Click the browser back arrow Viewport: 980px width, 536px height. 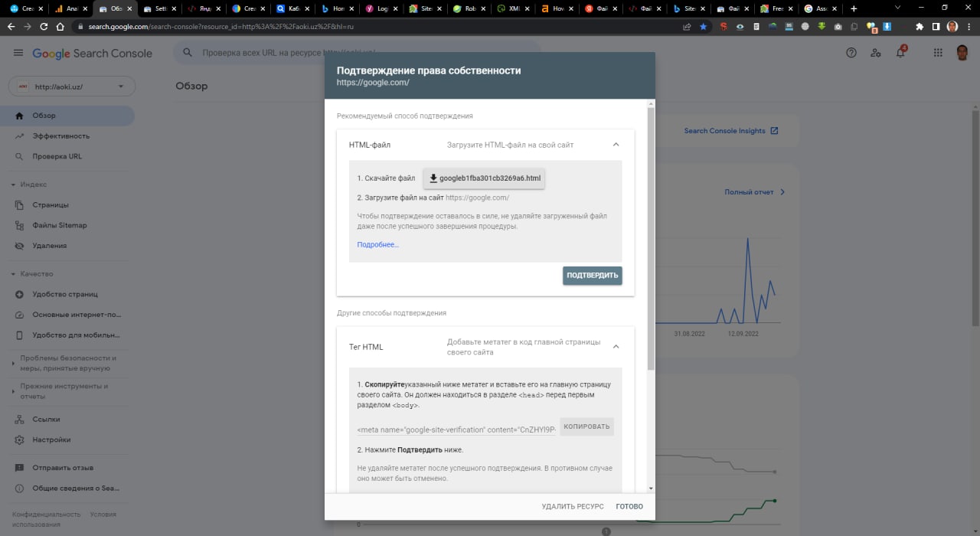pyautogui.click(x=11, y=26)
